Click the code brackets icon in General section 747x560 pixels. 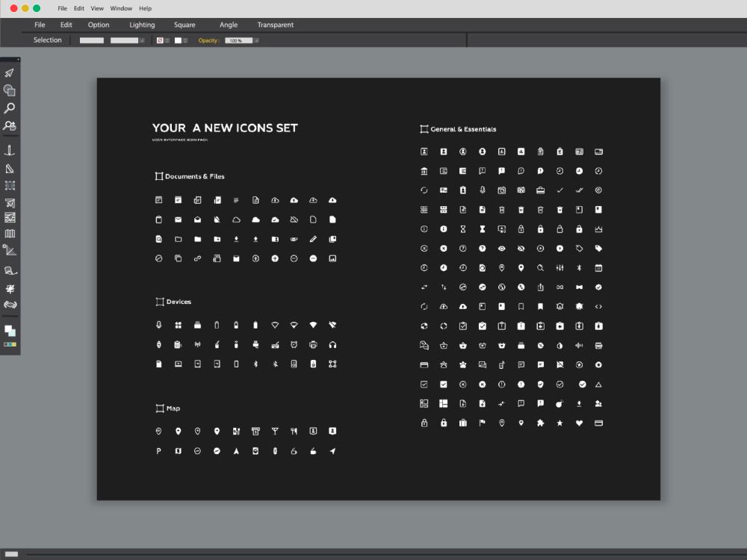(599, 307)
